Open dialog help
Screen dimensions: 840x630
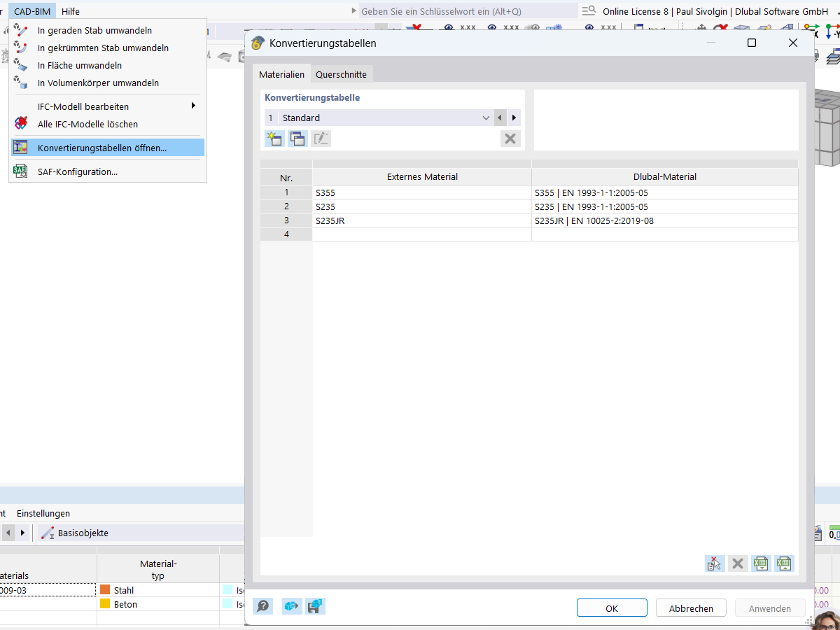click(x=262, y=606)
